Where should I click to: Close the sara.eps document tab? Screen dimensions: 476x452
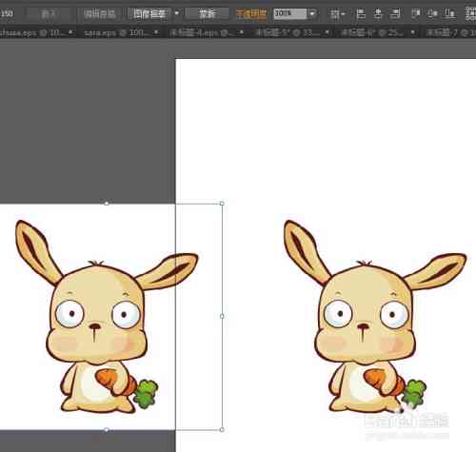(x=156, y=32)
